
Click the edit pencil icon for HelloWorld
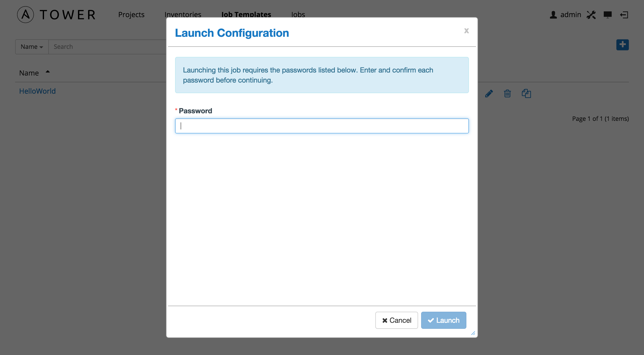coord(489,93)
